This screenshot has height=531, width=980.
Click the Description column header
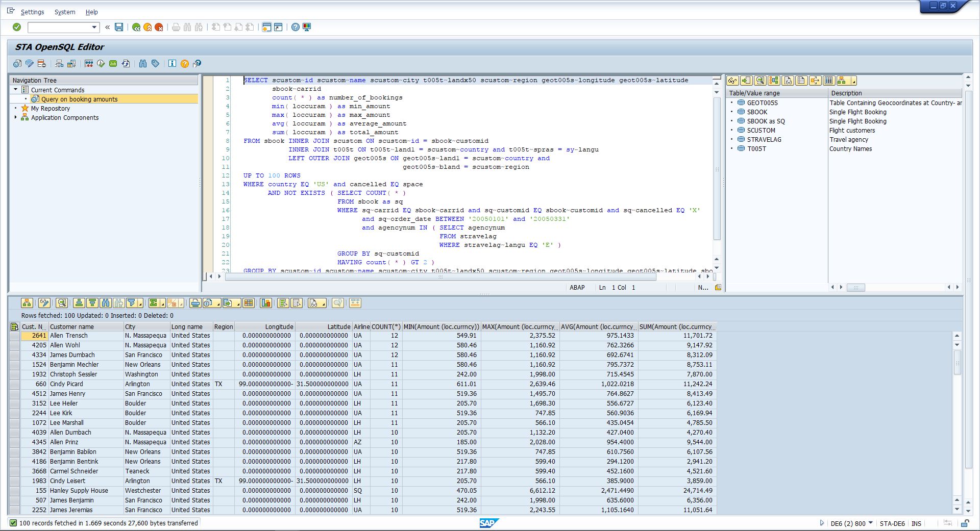[x=895, y=93]
